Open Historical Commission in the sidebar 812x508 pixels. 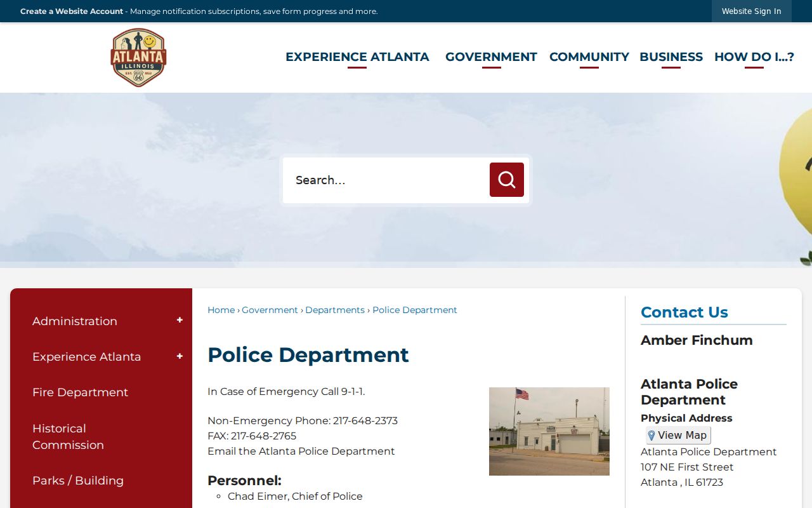coord(69,437)
